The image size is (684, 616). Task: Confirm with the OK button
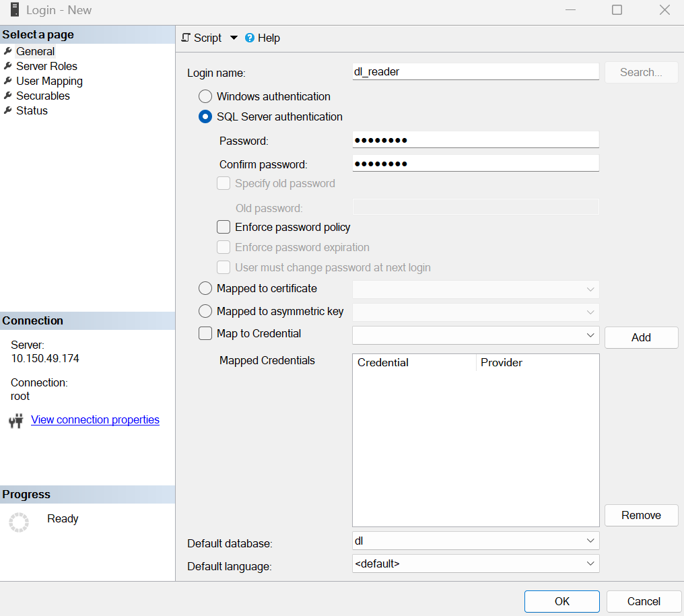click(x=561, y=601)
